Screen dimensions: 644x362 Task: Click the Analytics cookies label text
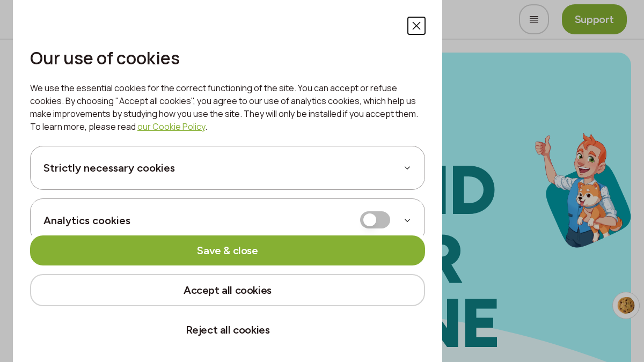tap(87, 220)
